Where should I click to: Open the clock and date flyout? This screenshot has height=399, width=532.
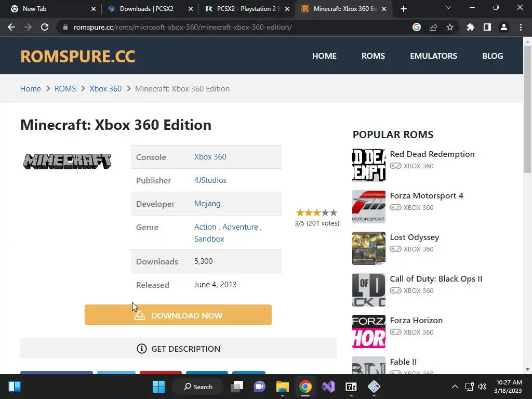click(508, 387)
